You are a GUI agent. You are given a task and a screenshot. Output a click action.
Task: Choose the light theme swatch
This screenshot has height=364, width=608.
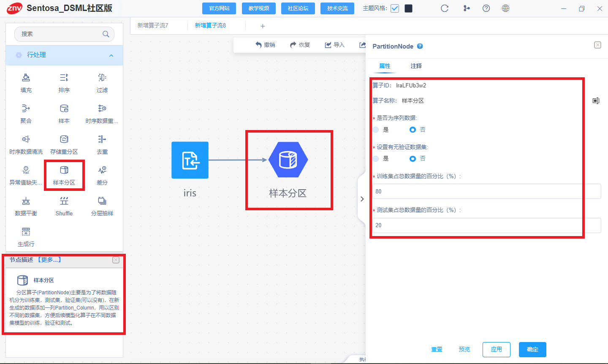395,8
